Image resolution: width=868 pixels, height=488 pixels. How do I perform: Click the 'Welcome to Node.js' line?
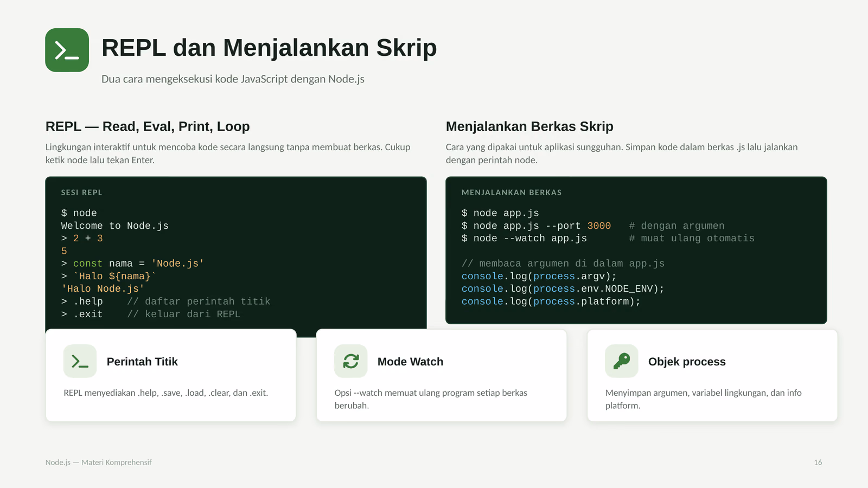(x=115, y=226)
